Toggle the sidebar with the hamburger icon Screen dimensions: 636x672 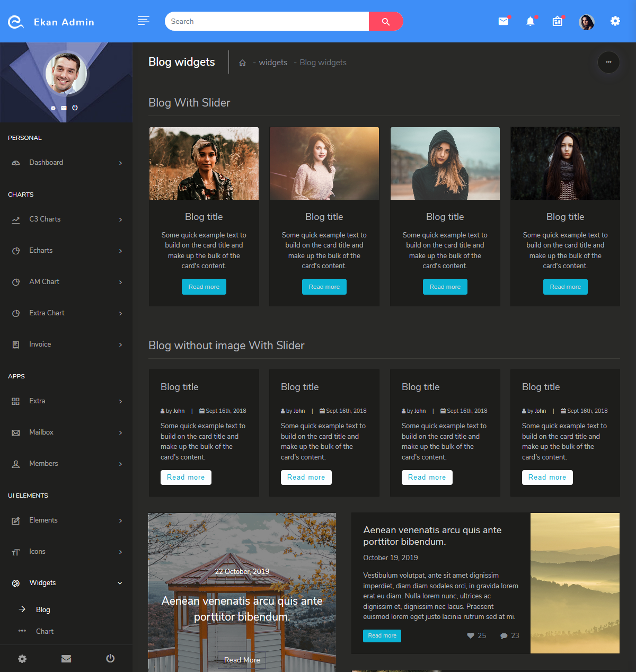pyautogui.click(x=143, y=21)
